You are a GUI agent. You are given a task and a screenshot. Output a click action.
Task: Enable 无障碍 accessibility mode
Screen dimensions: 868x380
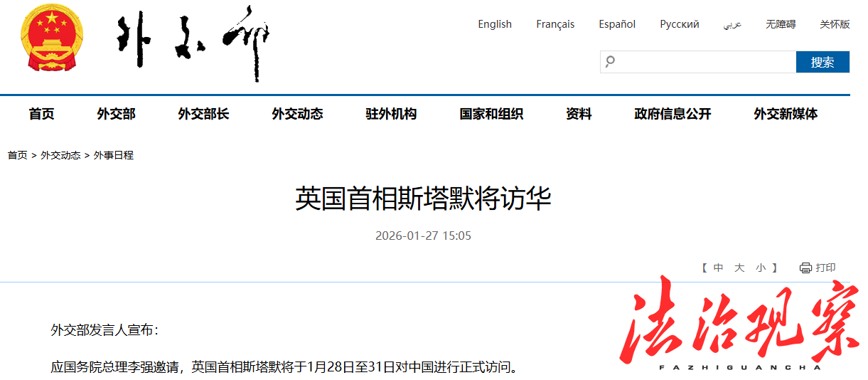coord(780,24)
